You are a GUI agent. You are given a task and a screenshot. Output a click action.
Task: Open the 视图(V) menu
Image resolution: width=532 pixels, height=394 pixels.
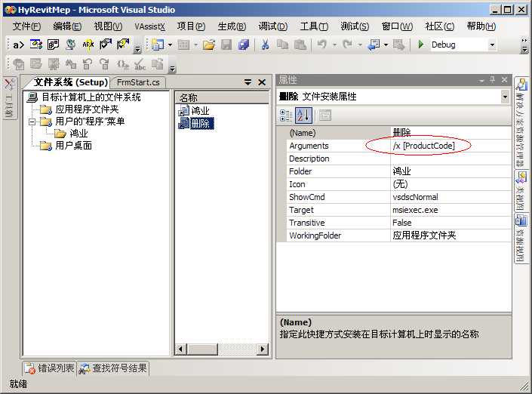click(x=108, y=26)
